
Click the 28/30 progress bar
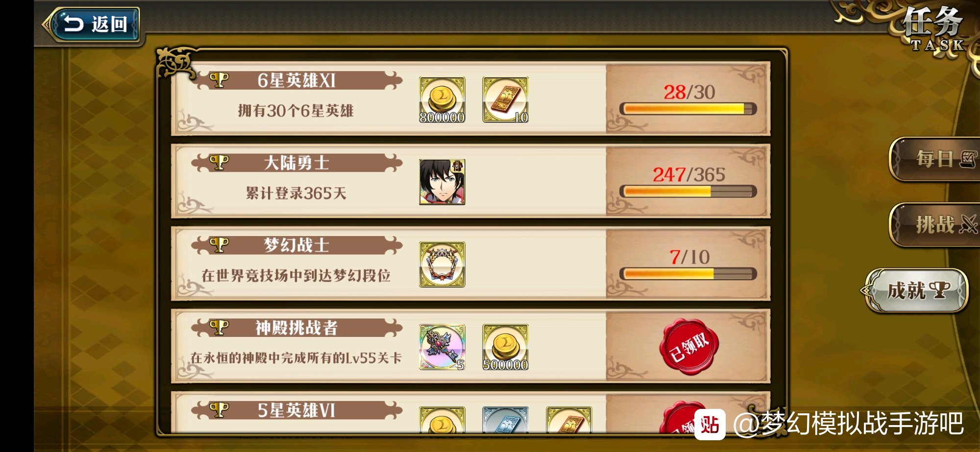click(x=688, y=109)
